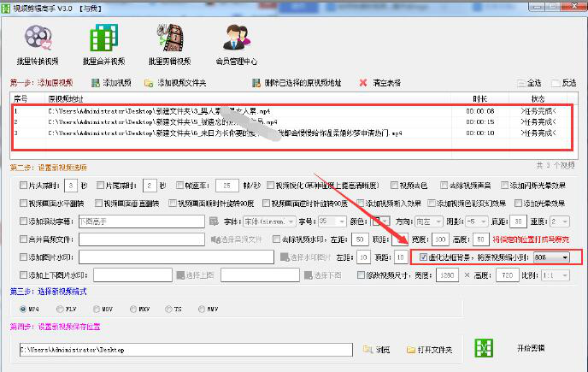Select MOV output format
Screen dimensions: 588x372
tap(97, 310)
